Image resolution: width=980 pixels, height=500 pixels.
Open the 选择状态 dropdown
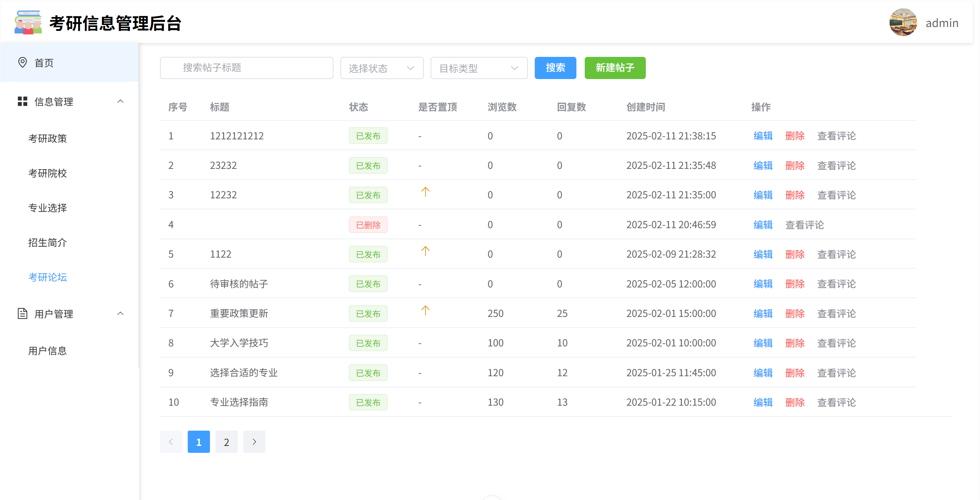click(x=382, y=68)
